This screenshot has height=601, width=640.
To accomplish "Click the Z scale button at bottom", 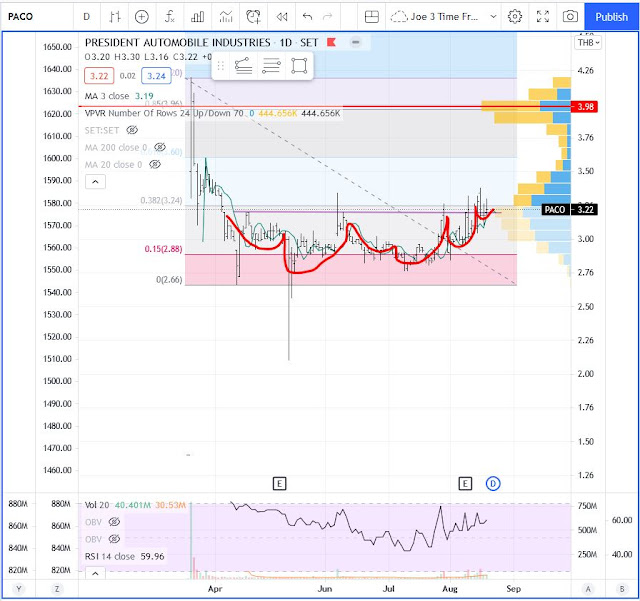I will [x=57, y=589].
